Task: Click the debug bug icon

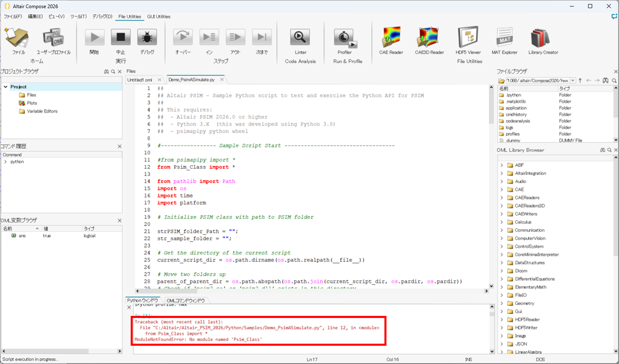Action: [147, 38]
